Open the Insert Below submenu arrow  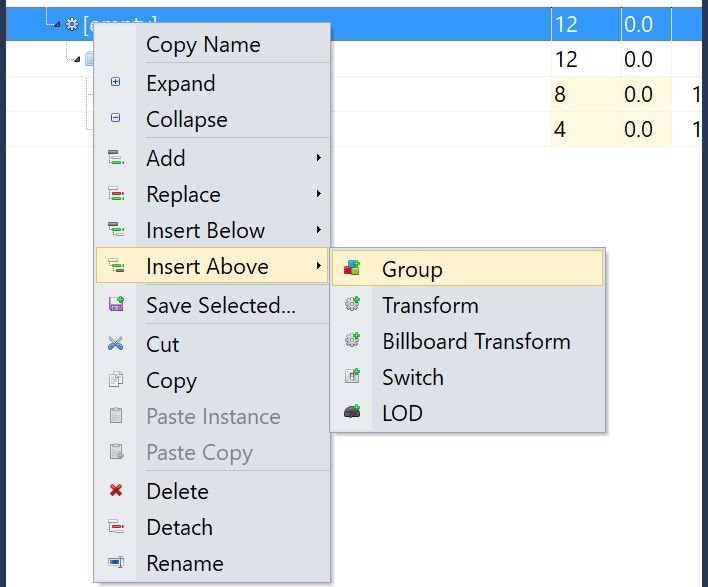(x=318, y=230)
